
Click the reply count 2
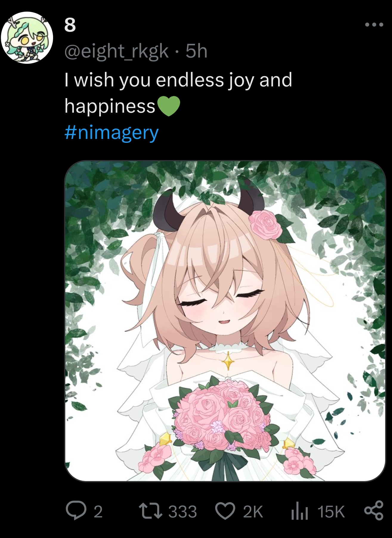pyautogui.click(x=98, y=512)
